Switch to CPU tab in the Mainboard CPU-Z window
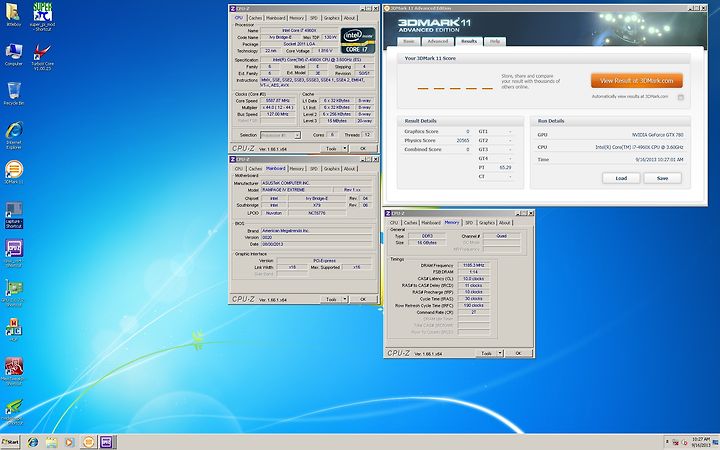 click(x=239, y=169)
